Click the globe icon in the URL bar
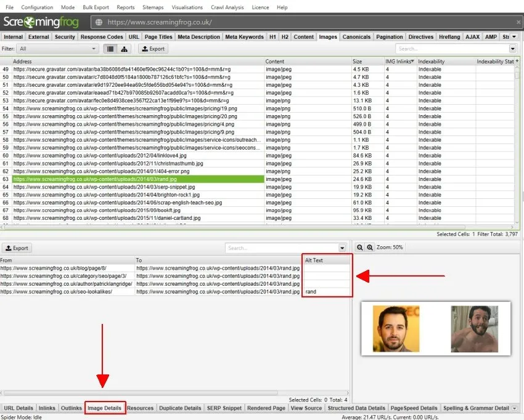 click(x=99, y=22)
